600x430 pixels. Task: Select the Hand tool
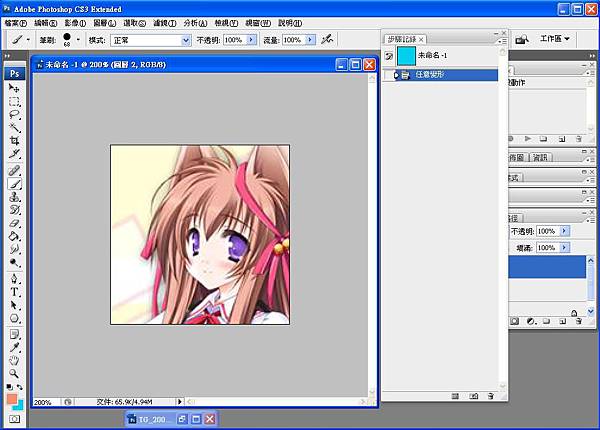(14, 360)
